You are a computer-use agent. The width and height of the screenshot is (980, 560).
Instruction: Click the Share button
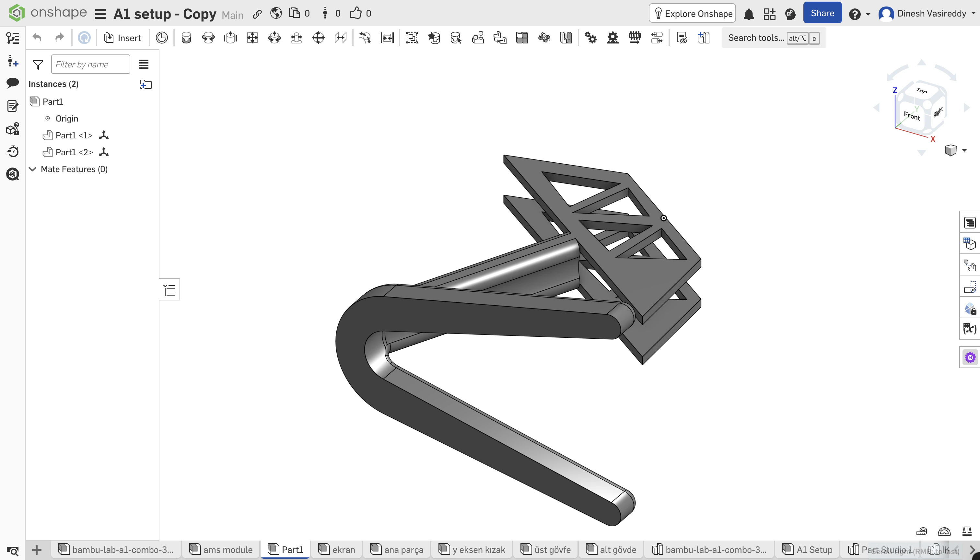(822, 12)
